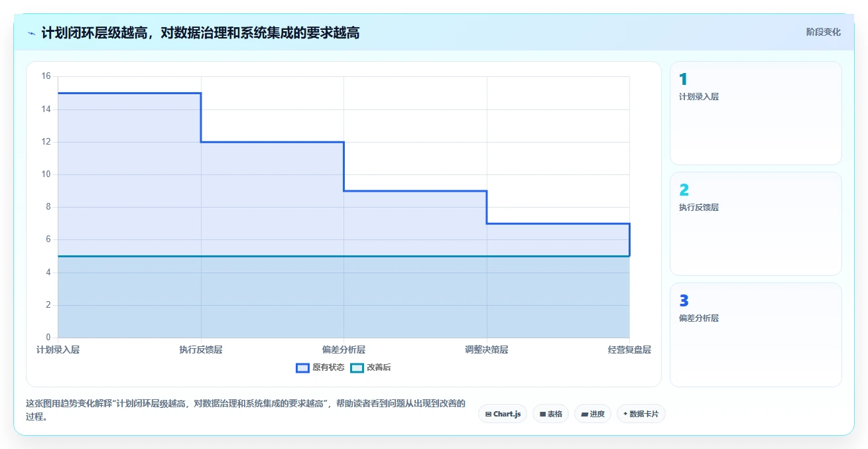
Task: Click the 原有状态 legend label
Action: pos(328,367)
